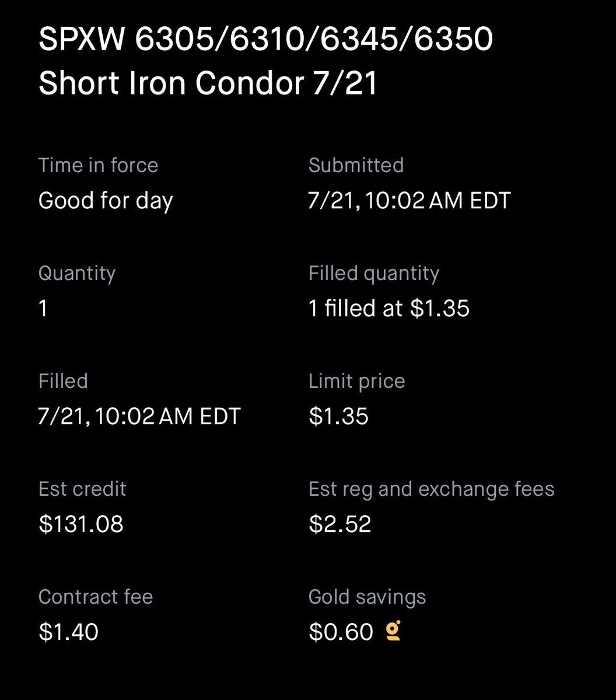Tap the Limit price label
Viewport: 616px width, 700px height.
pyautogui.click(x=356, y=381)
